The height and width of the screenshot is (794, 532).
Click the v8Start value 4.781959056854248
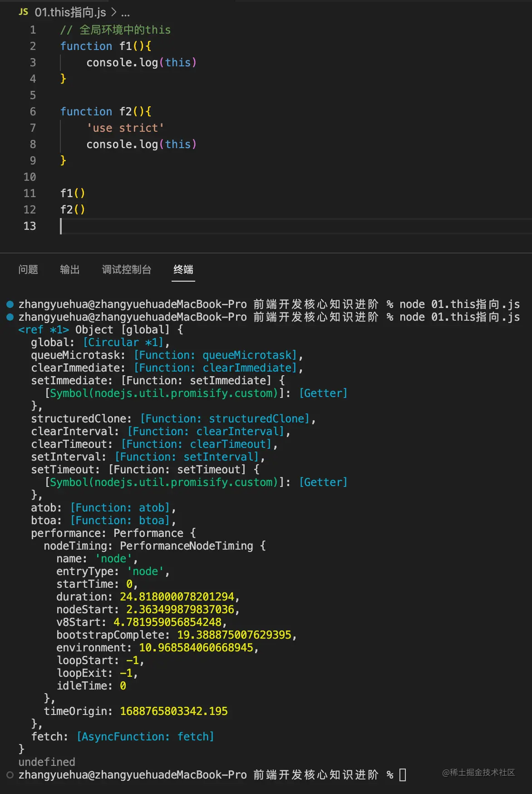click(167, 622)
